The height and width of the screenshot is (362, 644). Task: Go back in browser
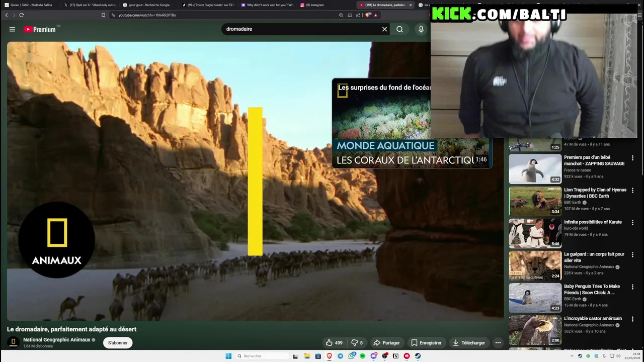coord(7,15)
